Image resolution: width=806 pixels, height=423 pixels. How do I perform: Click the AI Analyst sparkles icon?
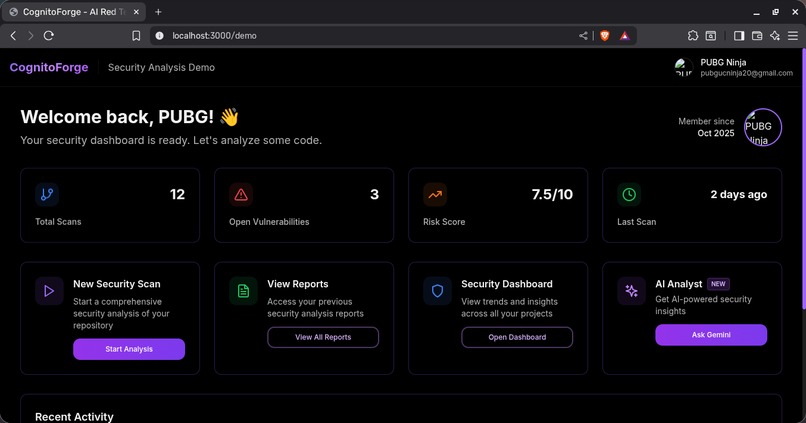(x=631, y=291)
